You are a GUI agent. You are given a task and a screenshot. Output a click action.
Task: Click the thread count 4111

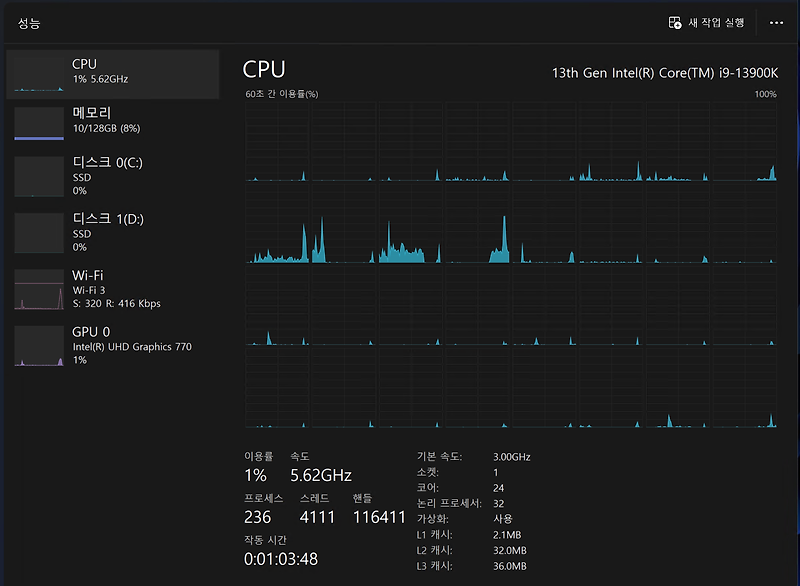click(x=317, y=517)
